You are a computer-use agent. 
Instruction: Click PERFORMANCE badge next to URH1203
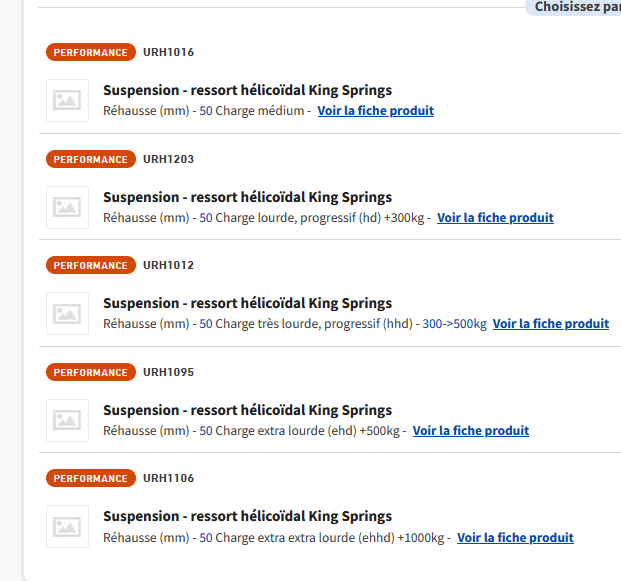pyautogui.click(x=90, y=159)
